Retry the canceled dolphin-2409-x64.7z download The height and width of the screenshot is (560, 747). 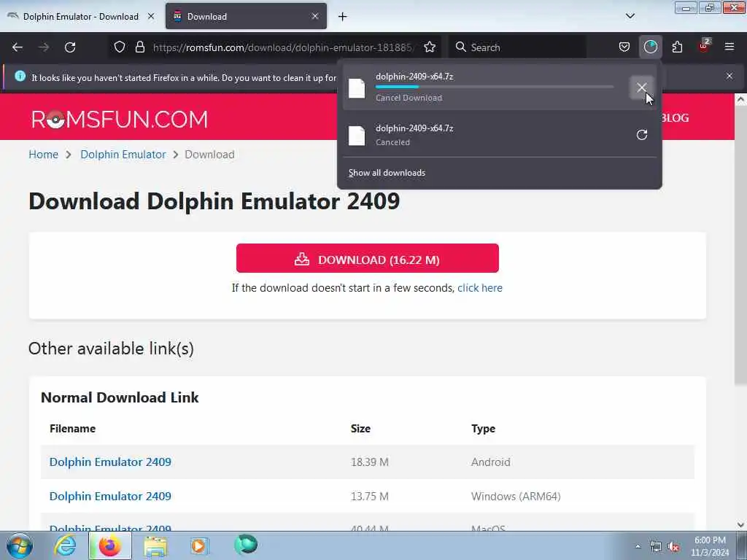[x=642, y=135]
